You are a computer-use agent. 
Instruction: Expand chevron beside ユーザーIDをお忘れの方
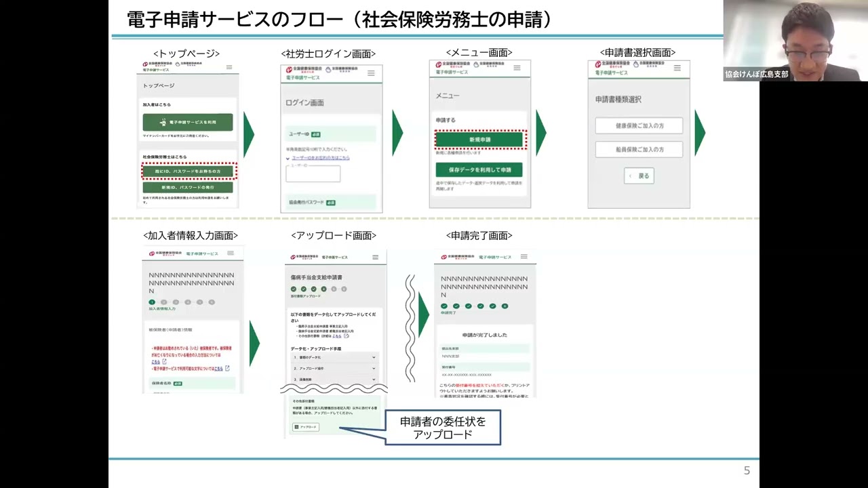288,158
